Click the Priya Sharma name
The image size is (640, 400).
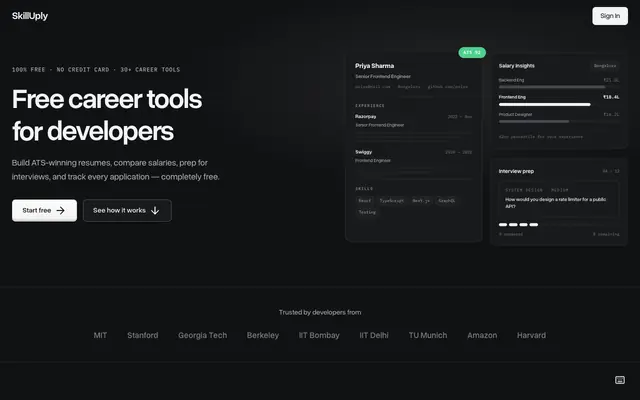click(374, 66)
